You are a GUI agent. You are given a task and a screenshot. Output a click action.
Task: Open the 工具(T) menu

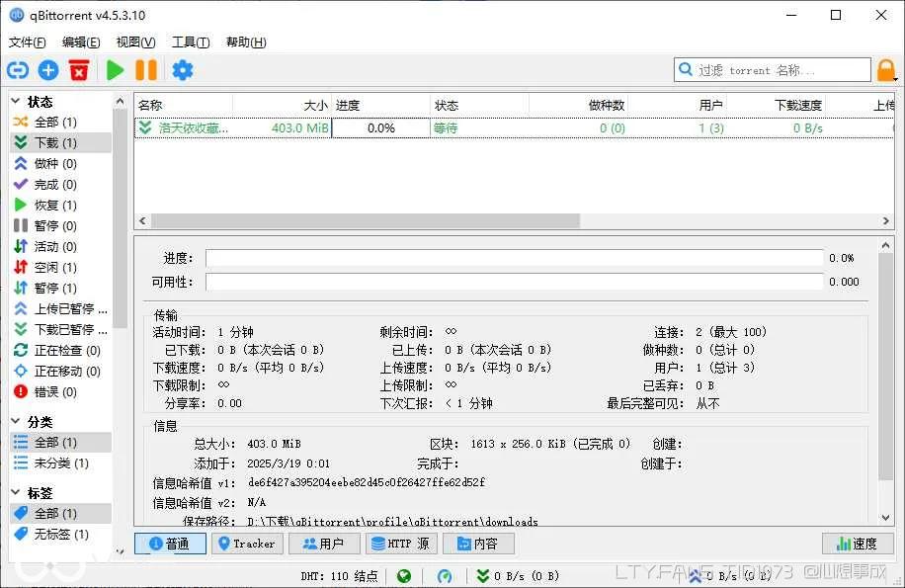point(191,42)
